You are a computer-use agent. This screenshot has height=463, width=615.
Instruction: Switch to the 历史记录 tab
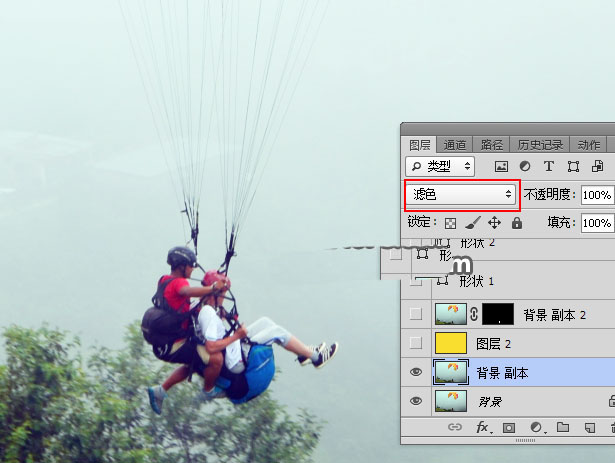[541, 144]
